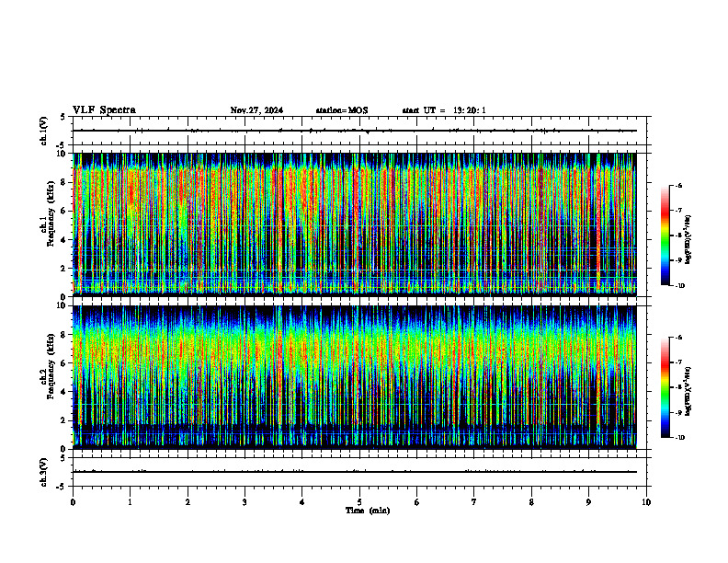Image resolution: width=728 pixels, height=563 pixels.
Task: Click the time-axis tick label "7"
Action: click(474, 502)
